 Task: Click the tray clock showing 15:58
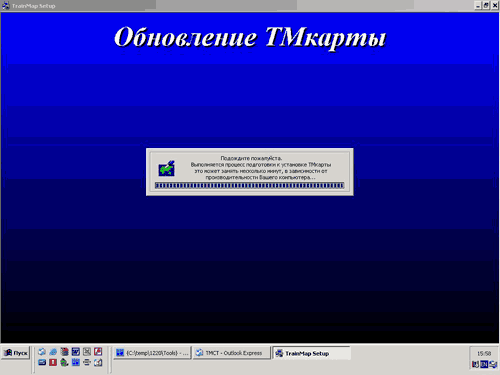point(484,354)
